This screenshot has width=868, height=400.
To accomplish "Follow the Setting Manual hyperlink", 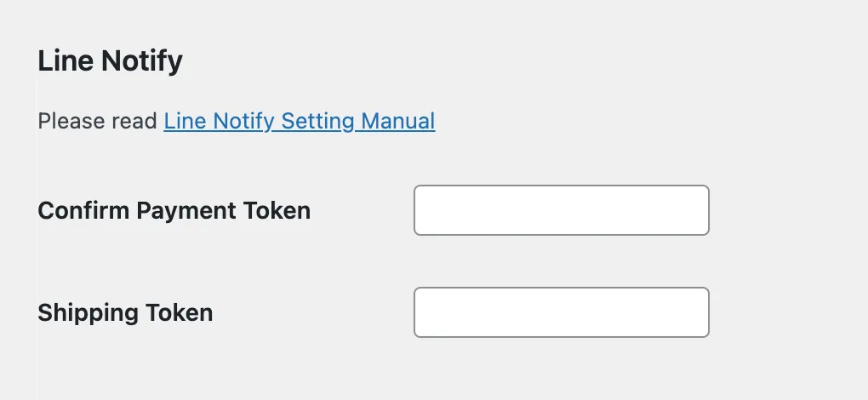I will pyautogui.click(x=357, y=121).
